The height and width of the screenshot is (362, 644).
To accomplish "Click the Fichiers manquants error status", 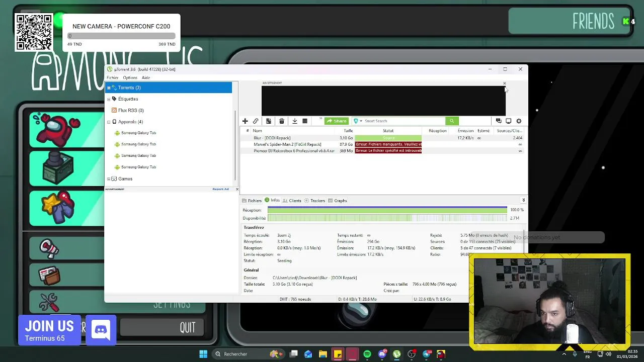I will (388, 144).
